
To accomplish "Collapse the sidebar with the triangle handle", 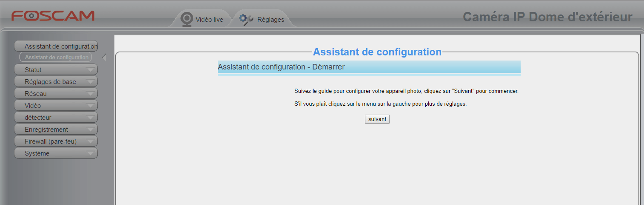I will [104, 57].
